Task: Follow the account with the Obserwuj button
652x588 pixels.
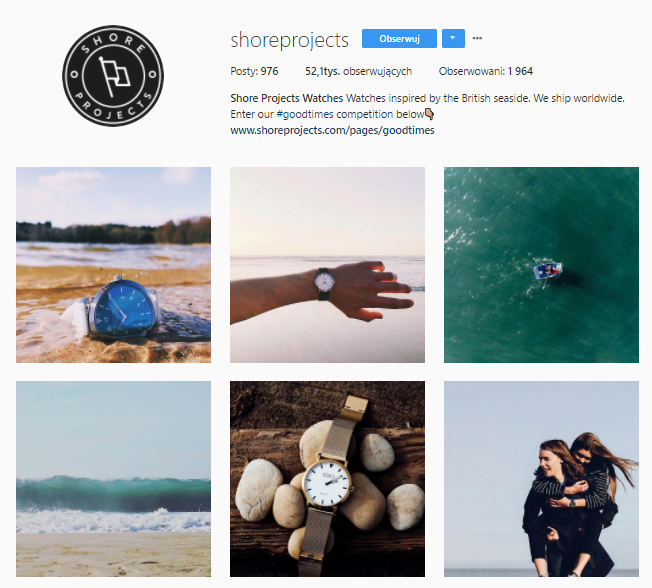Action: 399,38
